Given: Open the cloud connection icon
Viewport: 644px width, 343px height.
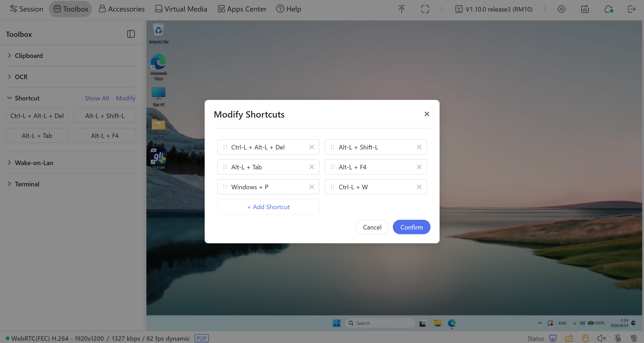Looking at the screenshot, I should pos(609,9).
